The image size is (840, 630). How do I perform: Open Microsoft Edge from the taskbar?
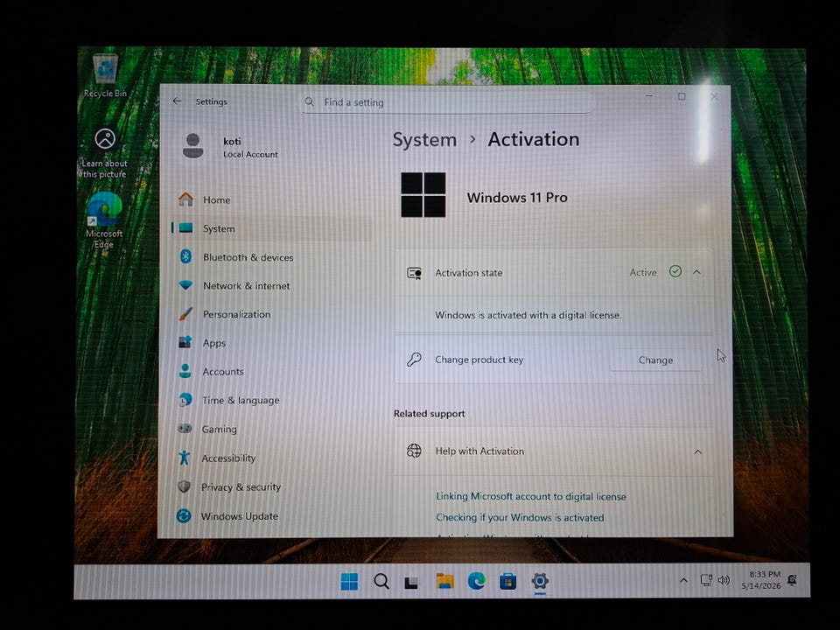tap(476, 581)
